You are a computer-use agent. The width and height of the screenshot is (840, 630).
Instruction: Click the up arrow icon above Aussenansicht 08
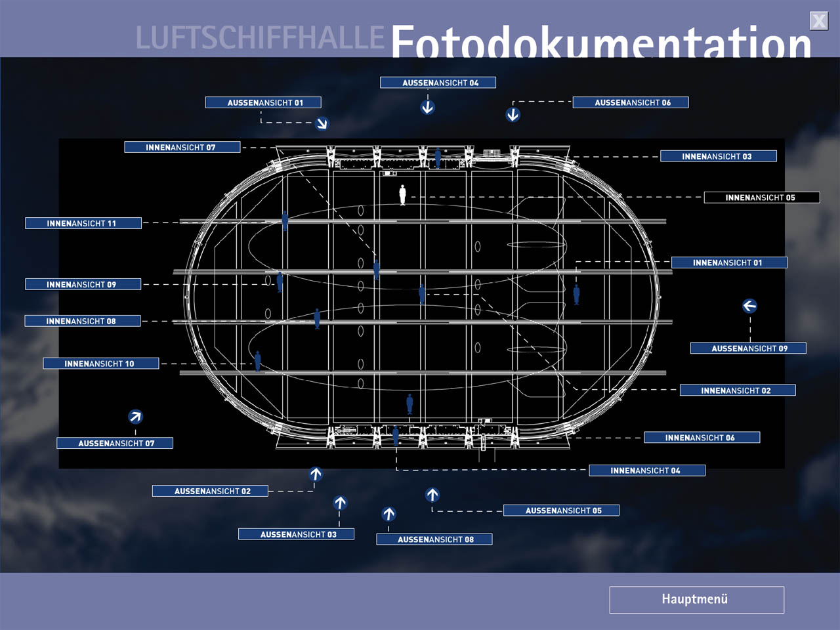(388, 514)
